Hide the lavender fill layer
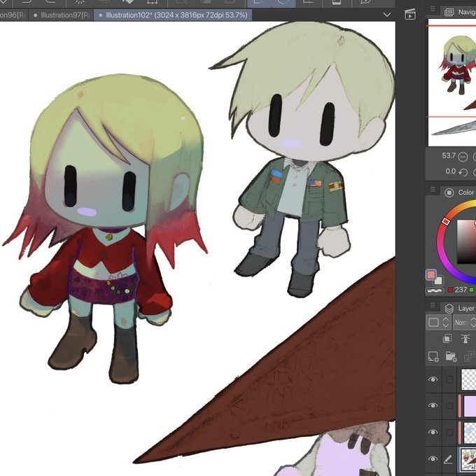This screenshot has width=476, height=476. coord(433,405)
